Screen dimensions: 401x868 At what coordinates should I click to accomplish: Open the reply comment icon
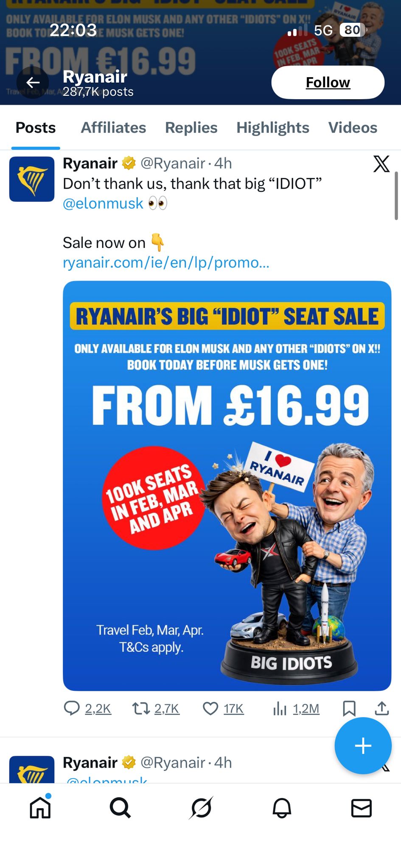(x=72, y=708)
